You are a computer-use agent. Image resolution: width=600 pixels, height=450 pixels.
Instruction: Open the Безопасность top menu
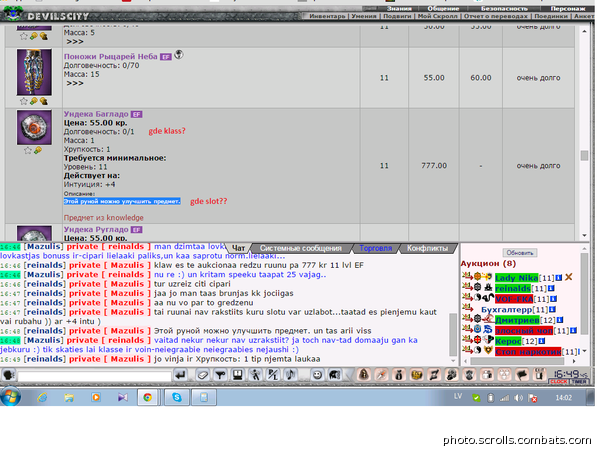[x=504, y=8]
